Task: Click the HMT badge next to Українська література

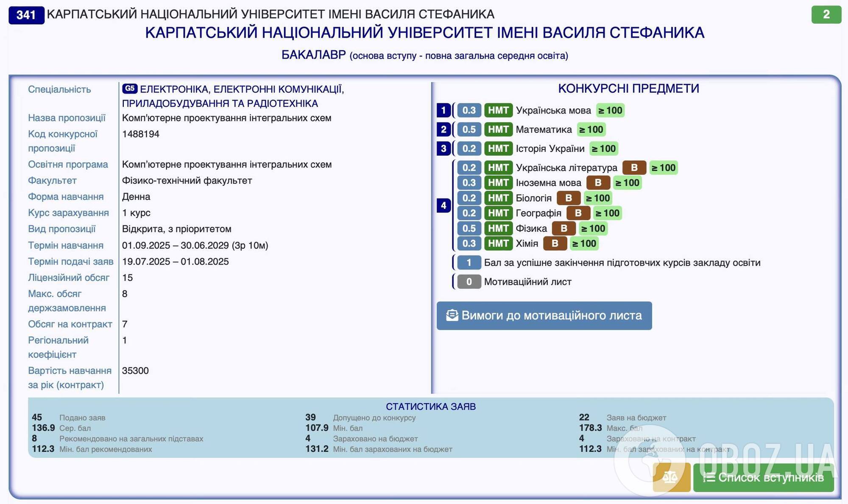Action: 498,168
